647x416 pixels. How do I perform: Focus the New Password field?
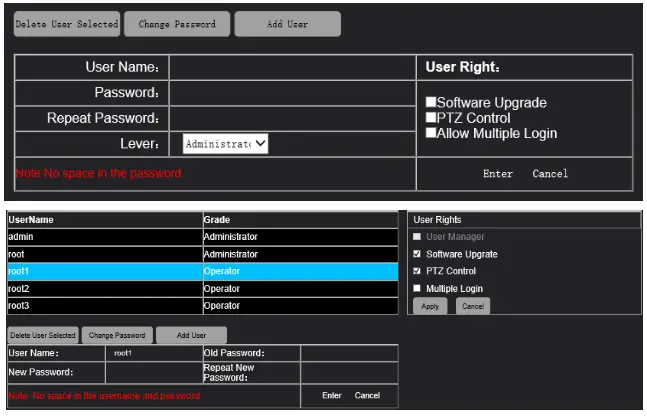(x=153, y=373)
